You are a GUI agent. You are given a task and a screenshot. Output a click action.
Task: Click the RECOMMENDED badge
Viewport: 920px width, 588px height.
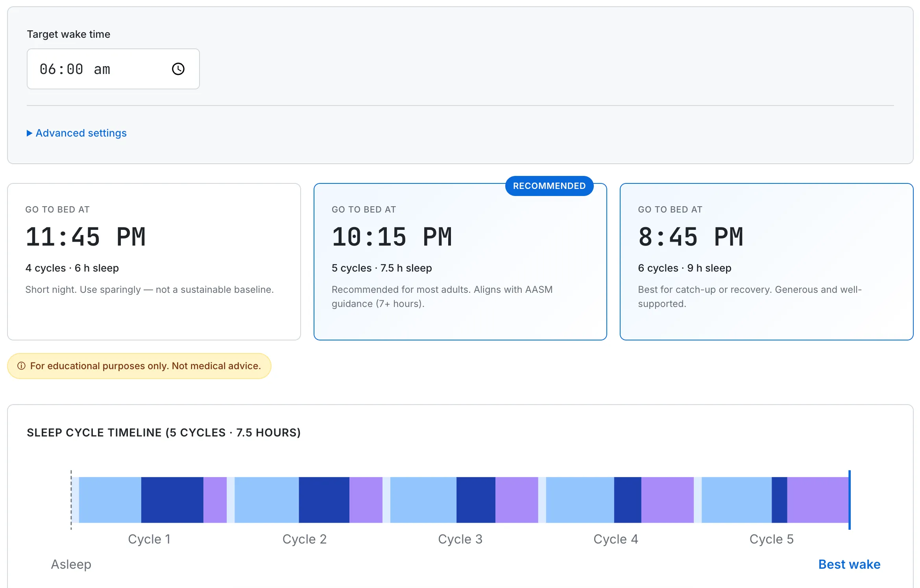coord(549,186)
